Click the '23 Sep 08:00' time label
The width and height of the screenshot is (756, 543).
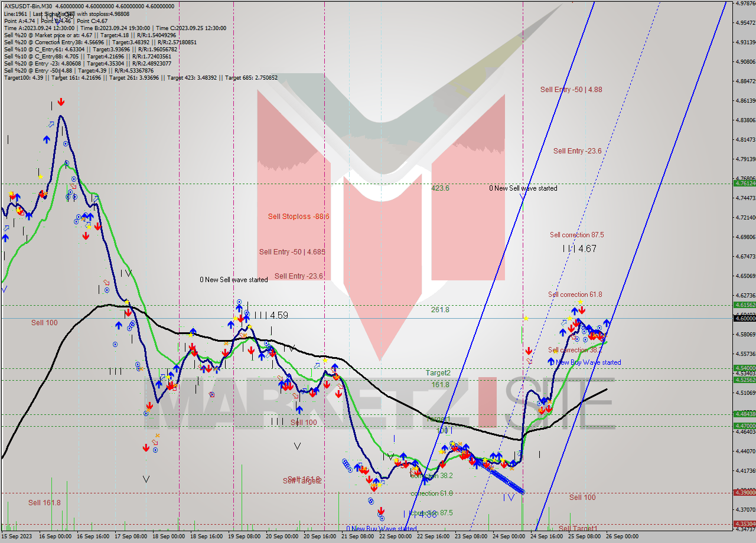pos(470,537)
